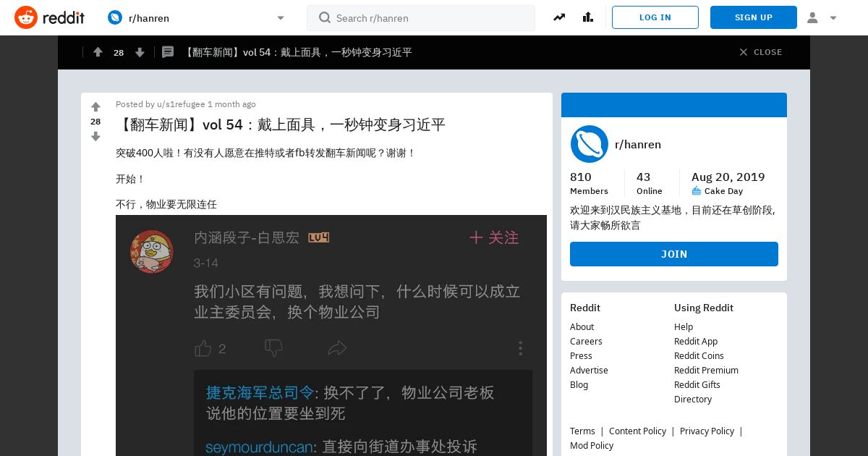Click the '1 month ago' timestamp
Viewport: 868px width, 456px height.
231,104
